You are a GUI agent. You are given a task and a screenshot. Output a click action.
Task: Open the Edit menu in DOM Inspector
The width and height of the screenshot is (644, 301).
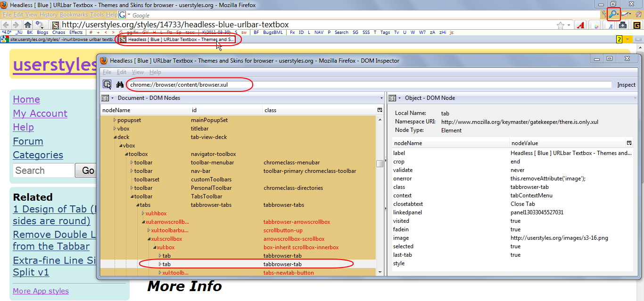click(122, 72)
